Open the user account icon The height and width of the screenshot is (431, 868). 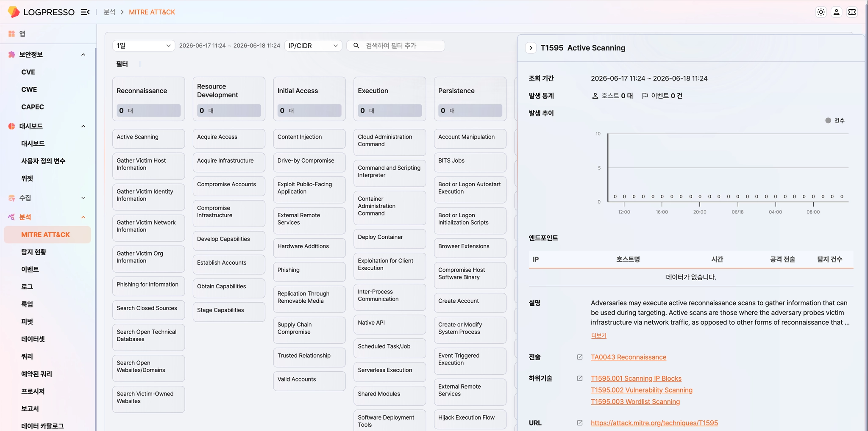click(837, 12)
